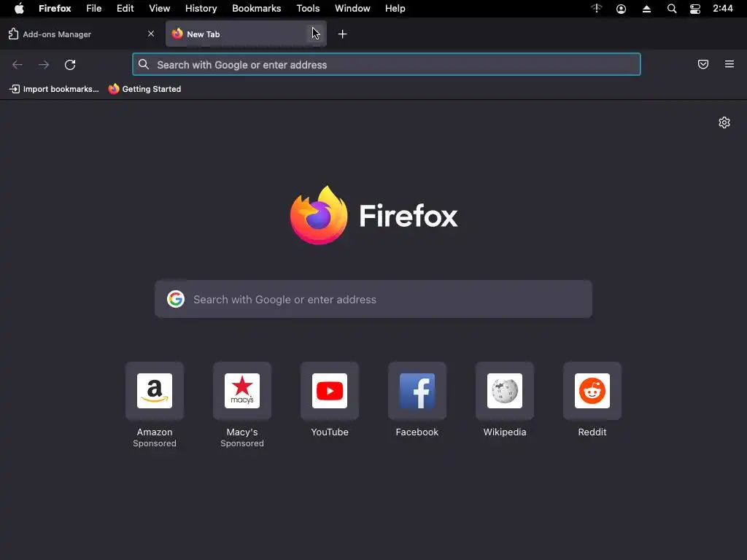Open the Bookmarks menu
This screenshot has height=560, width=747.
tap(257, 9)
